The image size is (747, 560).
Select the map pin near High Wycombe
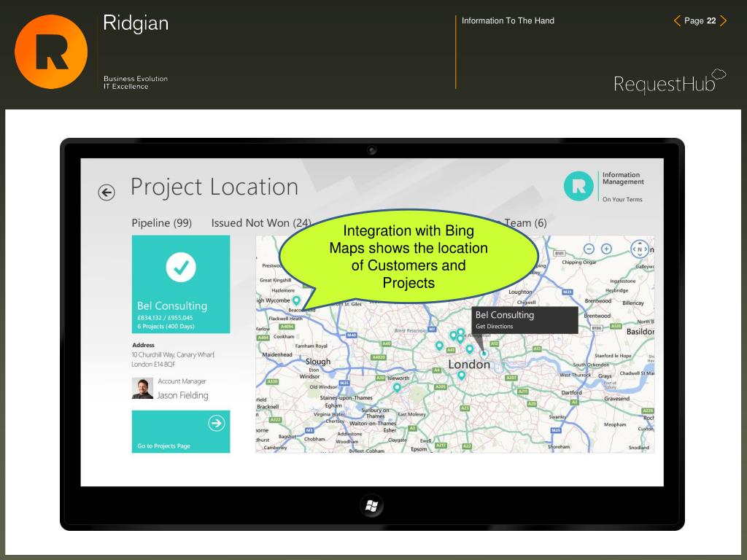[x=296, y=300]
